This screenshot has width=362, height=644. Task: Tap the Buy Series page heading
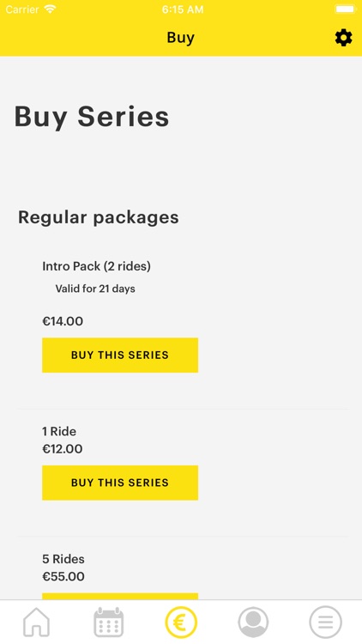click(x=92, y=117)
